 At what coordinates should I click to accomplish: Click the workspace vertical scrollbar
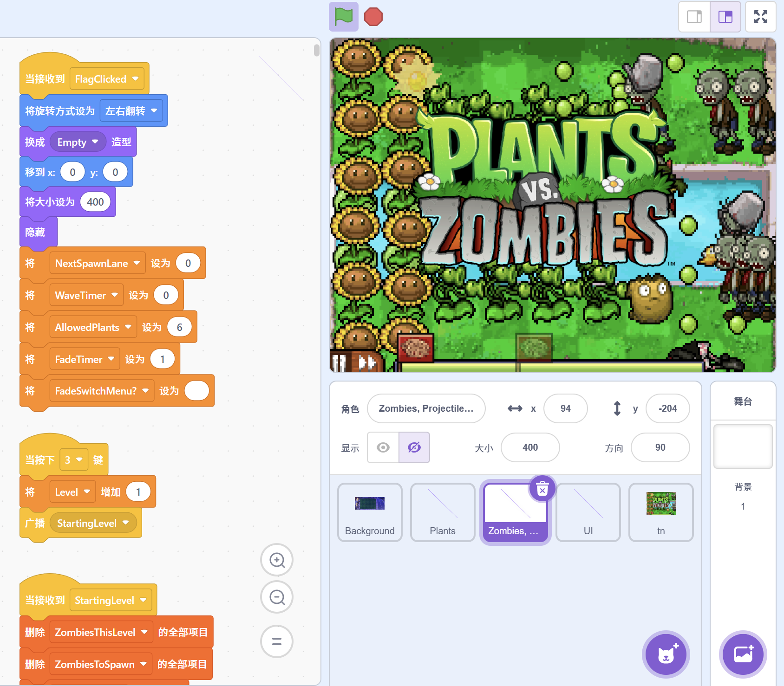coord(317,50)
